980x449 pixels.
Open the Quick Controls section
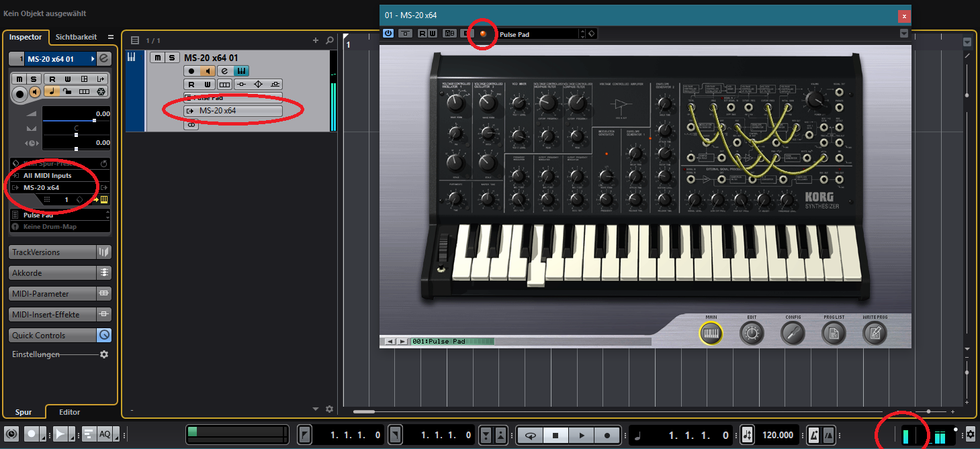[x=52, y=336]
